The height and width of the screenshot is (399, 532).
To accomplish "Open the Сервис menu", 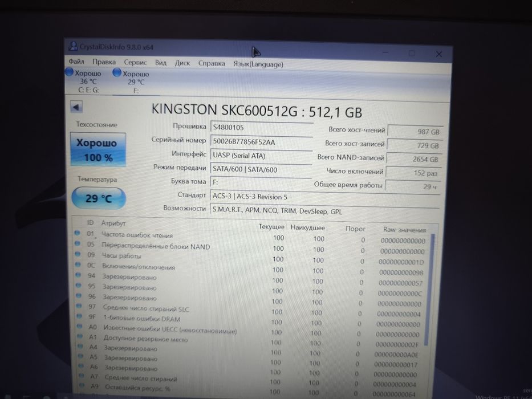I will pyautogui.click(x=135, y=63).
